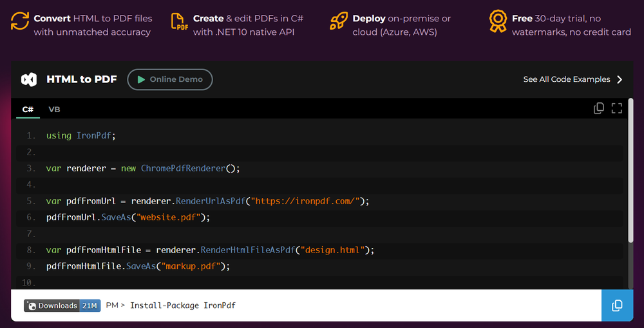644x328 pixels.
Task: Click the 'Create & edit PDFs in C#' text
Action: [248, 19]
